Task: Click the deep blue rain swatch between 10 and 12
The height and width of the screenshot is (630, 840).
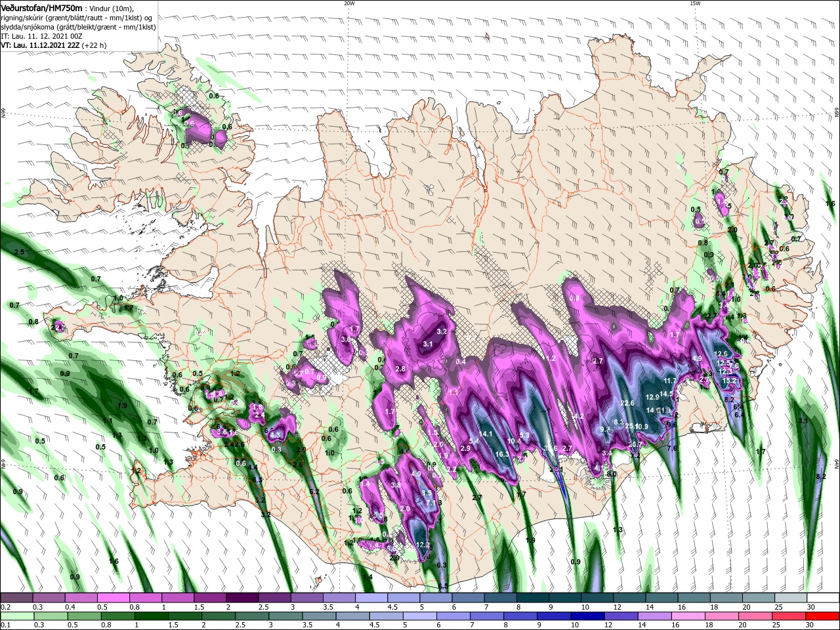Action: [587, 616]
